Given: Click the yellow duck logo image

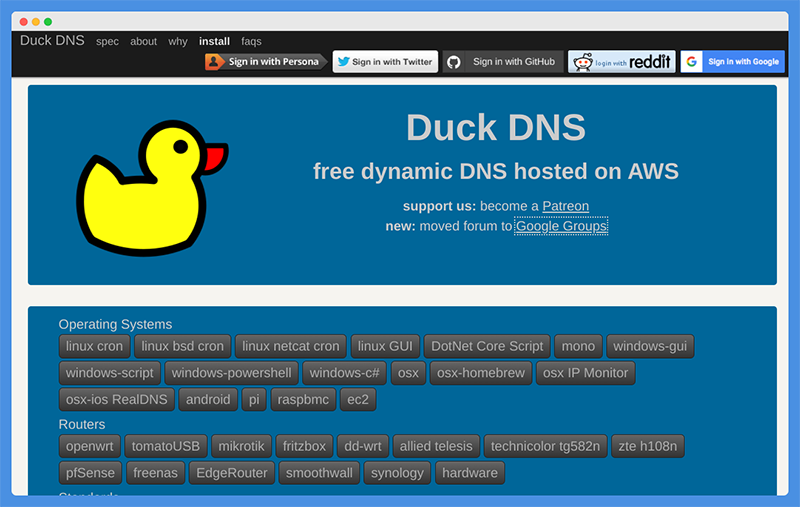Looking at the screenshot, I should pyautogui.click(x=152, y=188).
